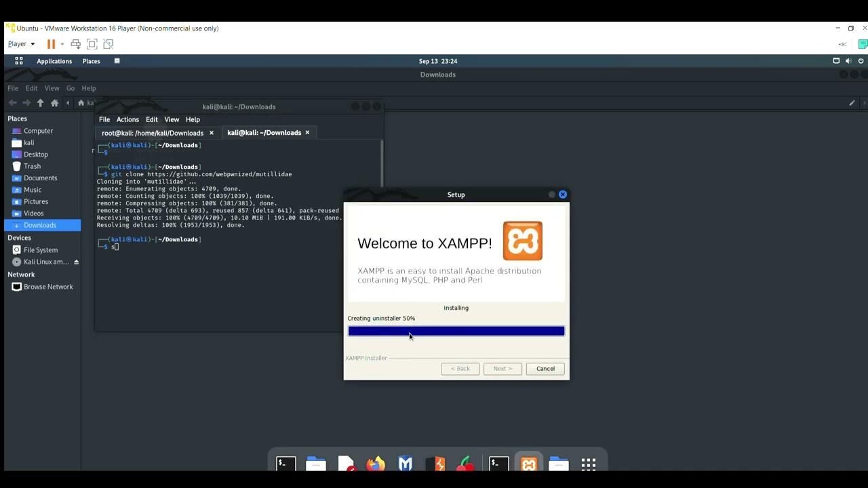Click the disabled Next button in Setup

coord(502,369)
